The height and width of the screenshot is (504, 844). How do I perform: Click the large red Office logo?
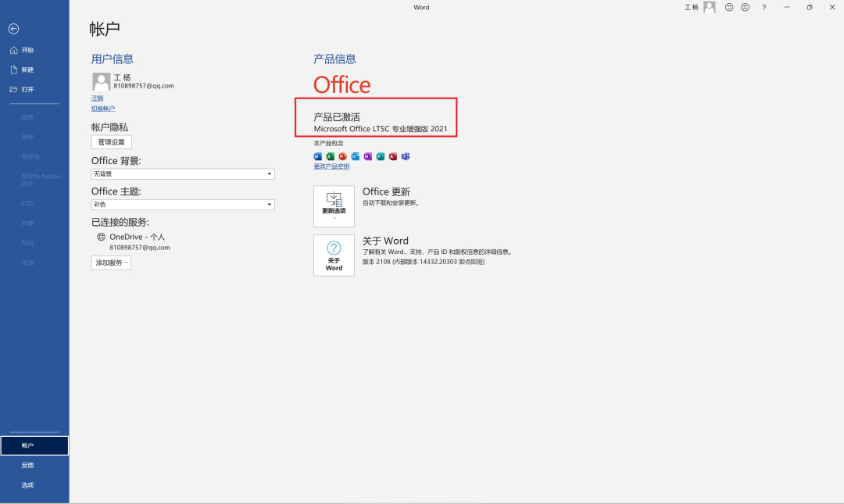[x=342, y=85]
